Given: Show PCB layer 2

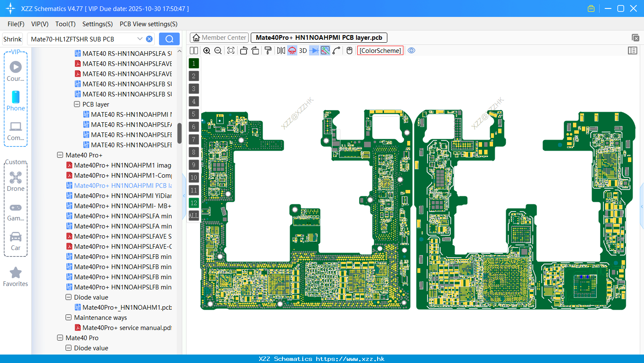Looking at the screenshot, I should coord(194,76).
